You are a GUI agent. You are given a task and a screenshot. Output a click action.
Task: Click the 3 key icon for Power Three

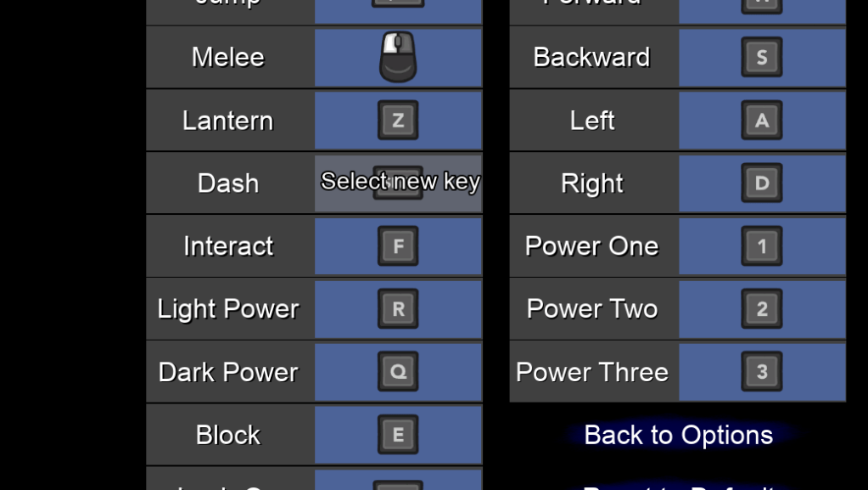click(x=761, y=372)
